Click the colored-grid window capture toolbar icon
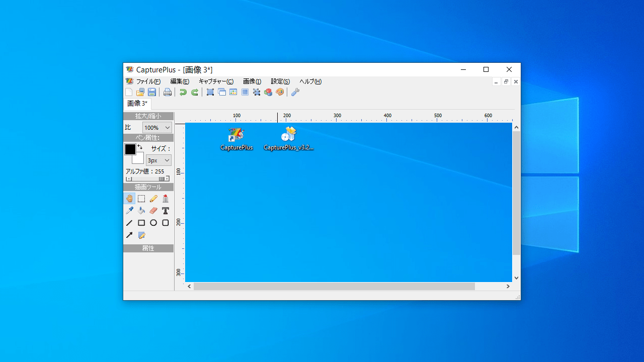The height and width of the screenshot is (362, 644). pos(233,92)
